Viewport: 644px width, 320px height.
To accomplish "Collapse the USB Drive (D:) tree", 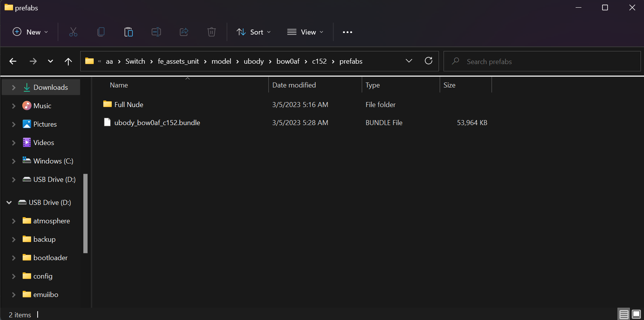I will tap(9, 203).
